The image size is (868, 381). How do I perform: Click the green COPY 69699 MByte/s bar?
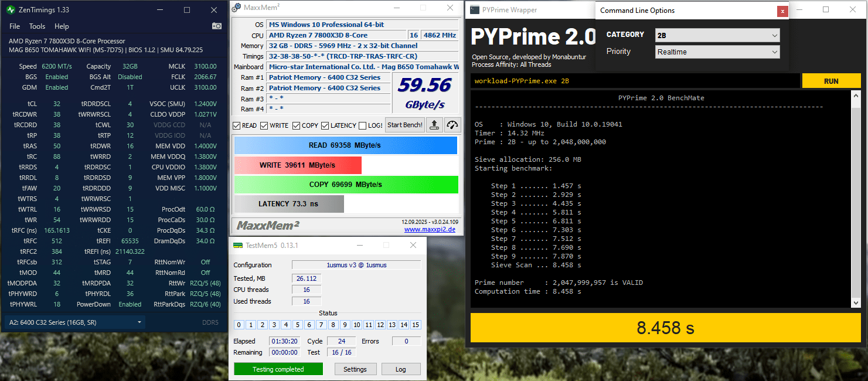point(346,185)
